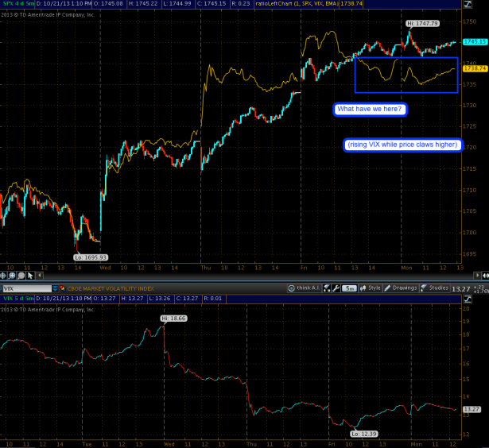
Task: Click the Lo: 12.39 VIX bubble
Action: [x=364, y=434]
